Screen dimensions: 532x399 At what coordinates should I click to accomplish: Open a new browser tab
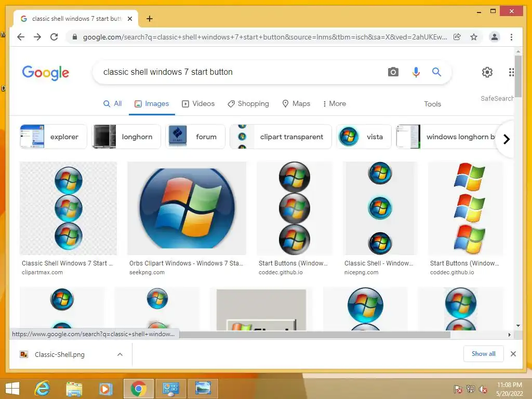click(149, 19)
